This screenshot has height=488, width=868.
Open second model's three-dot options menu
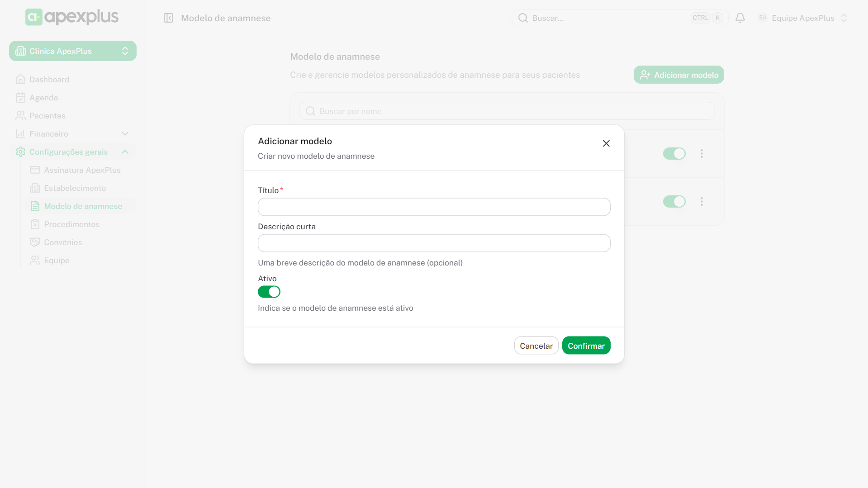pos(702,202)
